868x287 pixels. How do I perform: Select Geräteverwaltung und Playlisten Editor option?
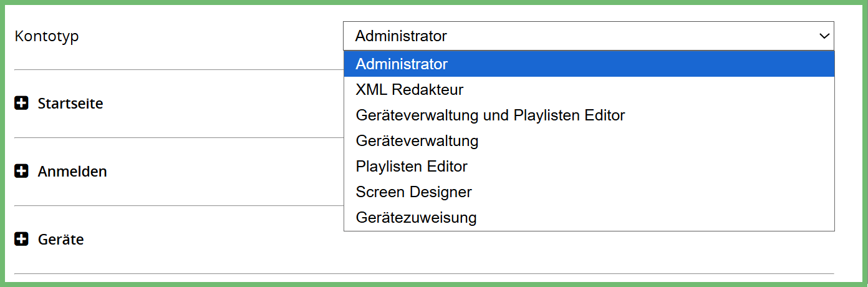(490, 115)
